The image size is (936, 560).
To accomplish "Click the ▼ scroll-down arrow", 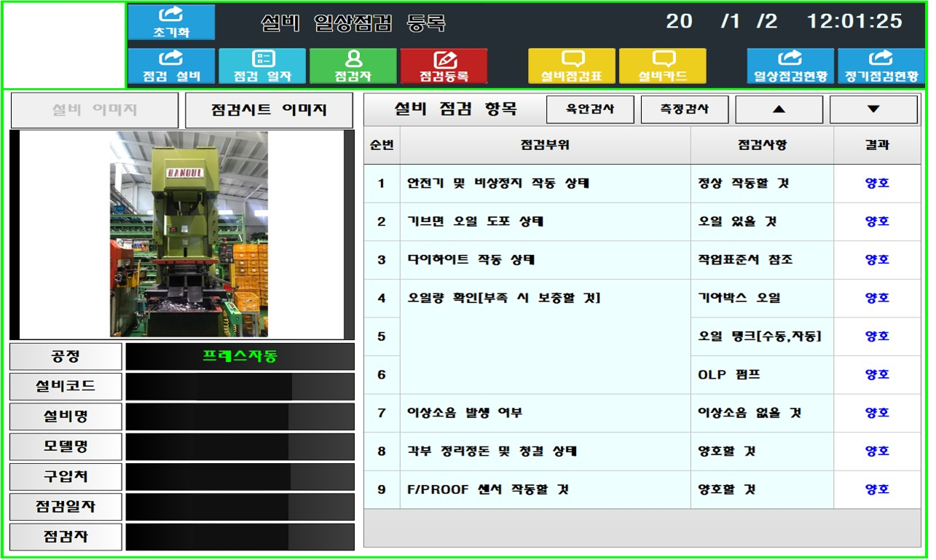I will (x=873, y=109).
